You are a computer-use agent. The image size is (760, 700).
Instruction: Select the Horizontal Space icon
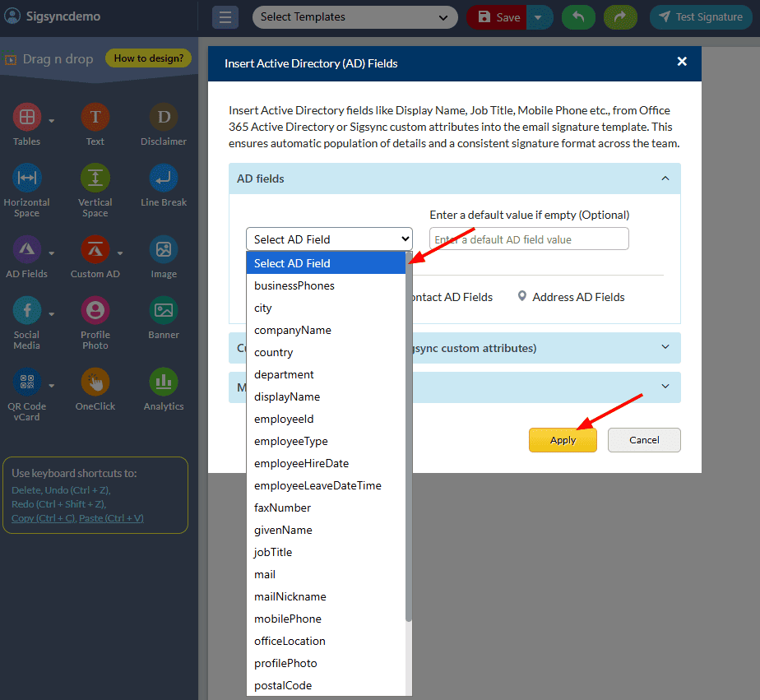pos(27,178)
